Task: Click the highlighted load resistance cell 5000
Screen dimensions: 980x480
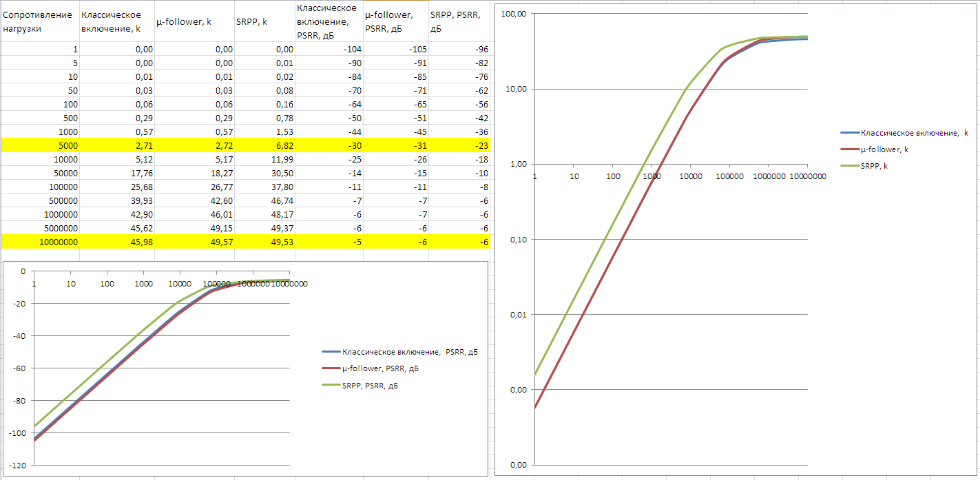Action: coord(39,145)
